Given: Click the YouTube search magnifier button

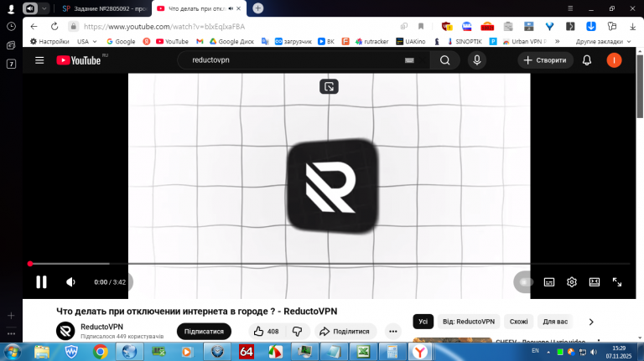Looking at the screenshot, I should coord(444,60).
